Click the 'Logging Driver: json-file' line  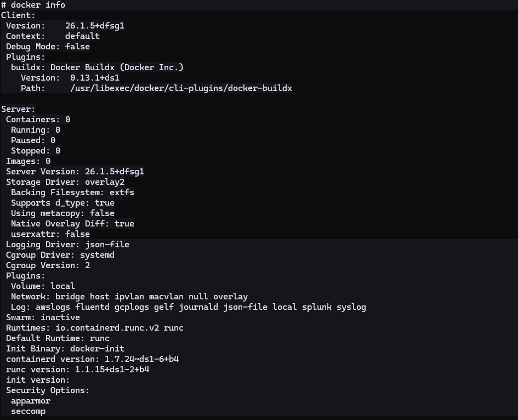pyautogui.click(x=67, y=245)
